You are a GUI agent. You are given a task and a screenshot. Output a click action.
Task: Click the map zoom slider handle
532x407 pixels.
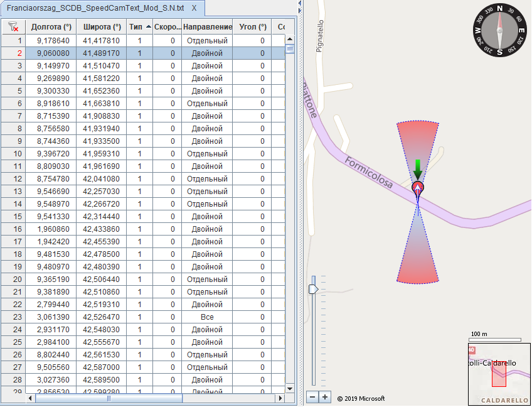(x=313, y=289)
